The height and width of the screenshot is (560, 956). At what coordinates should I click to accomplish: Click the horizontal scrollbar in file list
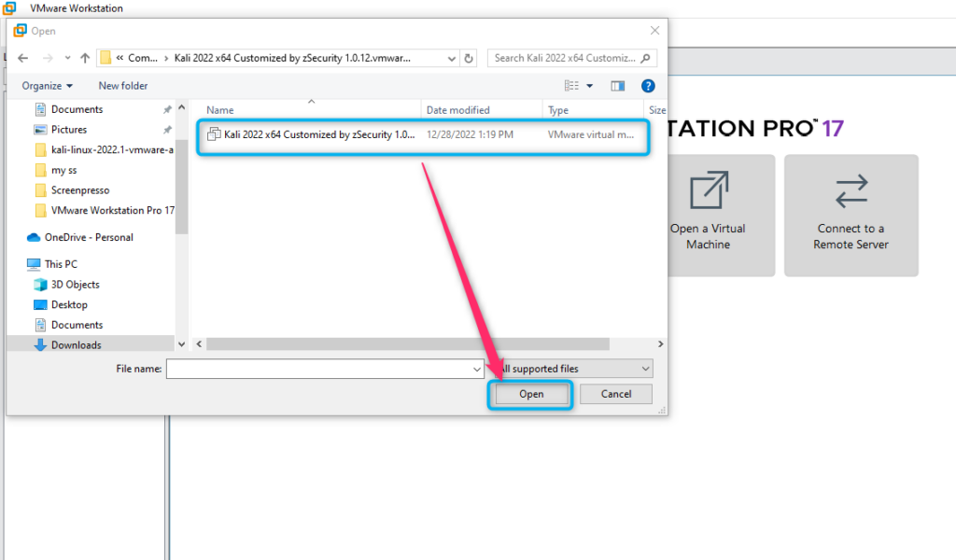[407, 344]
